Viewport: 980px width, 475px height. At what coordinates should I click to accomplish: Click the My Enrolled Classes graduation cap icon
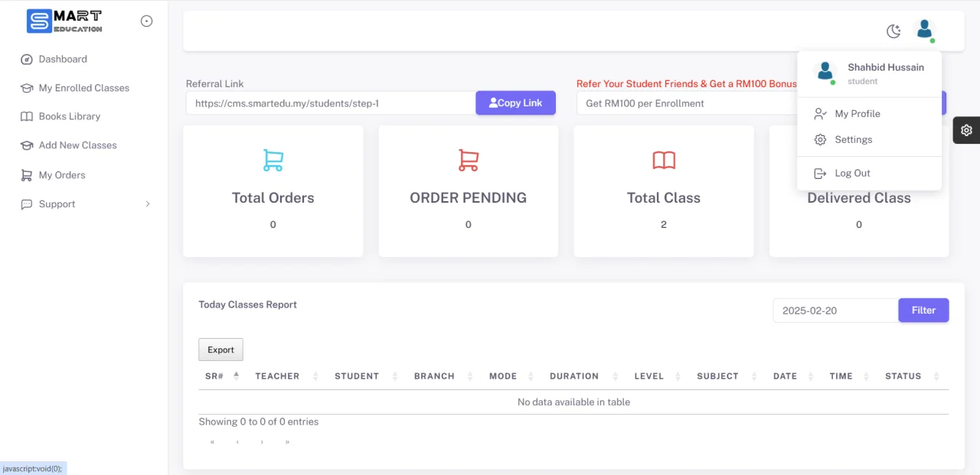[27, 88]
